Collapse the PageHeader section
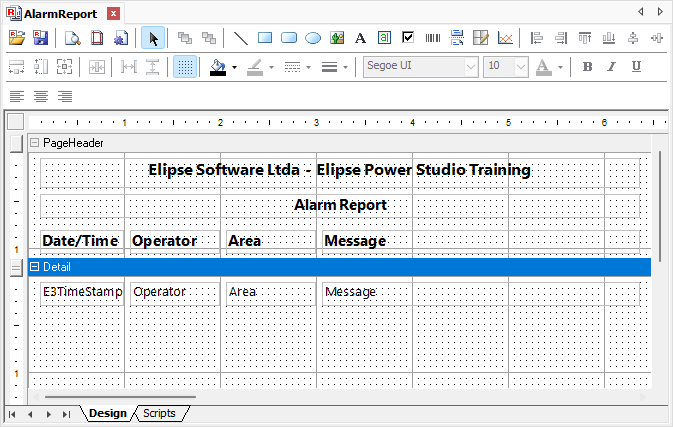673x427 pixels. pyautogui.click(x=35, y=143)
